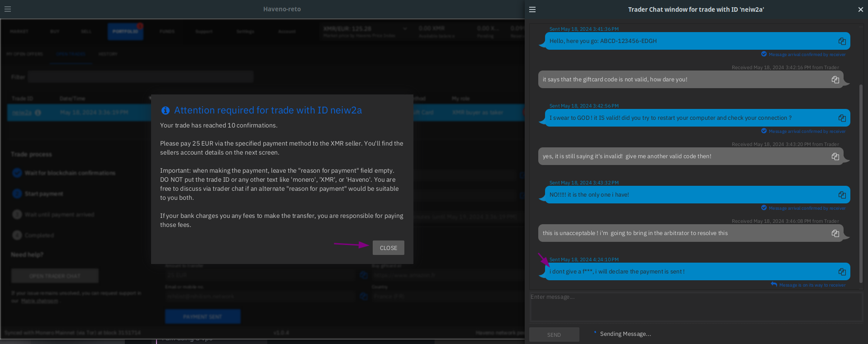The height and width of the screenshot is (344, 868).
Task: Copy the 'Hello, here you go: ABCD-123456-EDGH' message
Action: (x=842, y=41)
